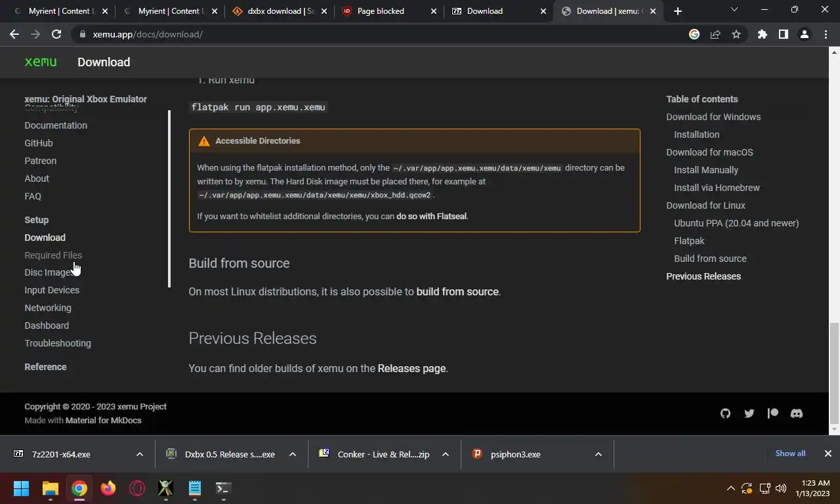Switch to the Page blocked tab
This screenshot has height=504, width=840.
tap(388, 11)
